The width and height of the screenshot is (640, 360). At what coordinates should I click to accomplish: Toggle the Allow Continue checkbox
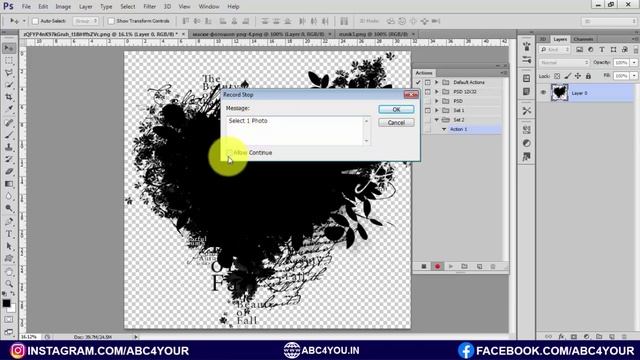pos(229,153)
